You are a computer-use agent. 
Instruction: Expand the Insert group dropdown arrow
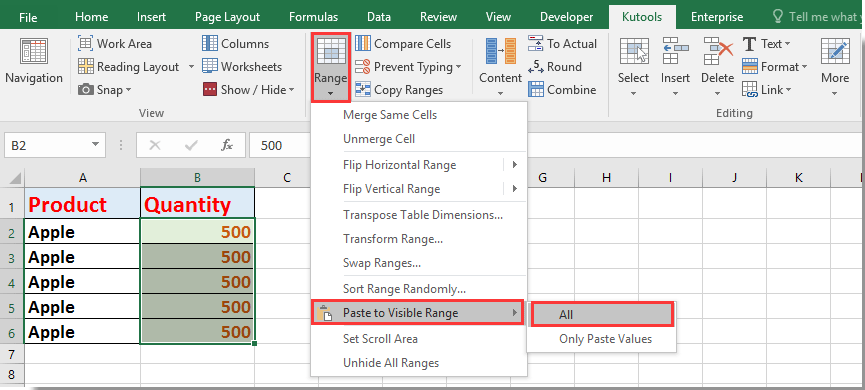pyautogui.click(x=676, y=93)
